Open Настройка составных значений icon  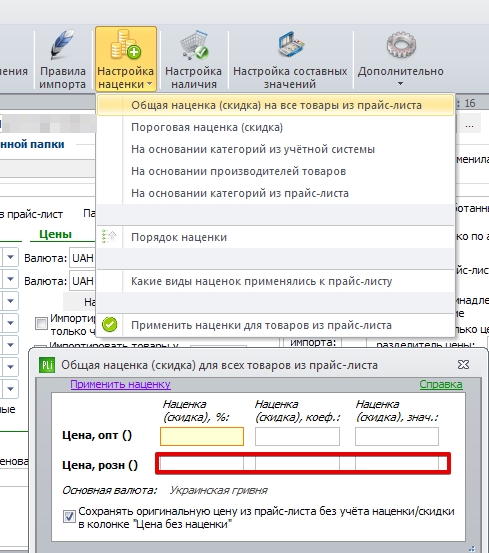coord(291,45)
